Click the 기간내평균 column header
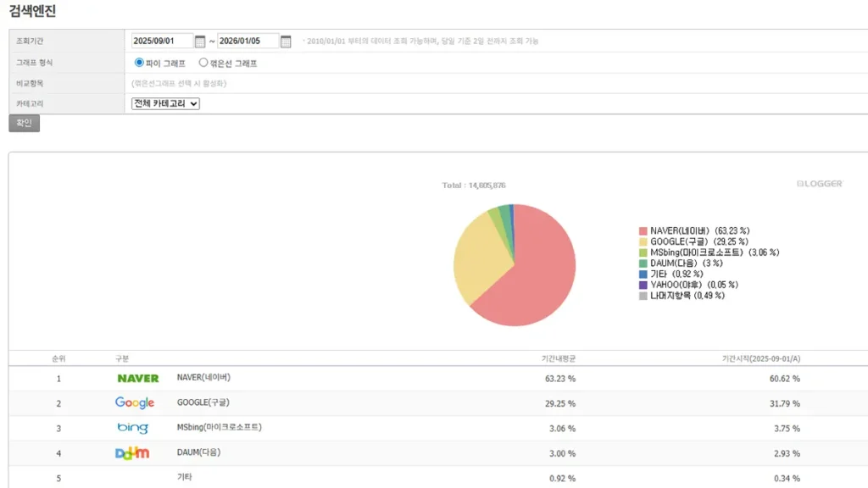 click(x=557, y=358)
